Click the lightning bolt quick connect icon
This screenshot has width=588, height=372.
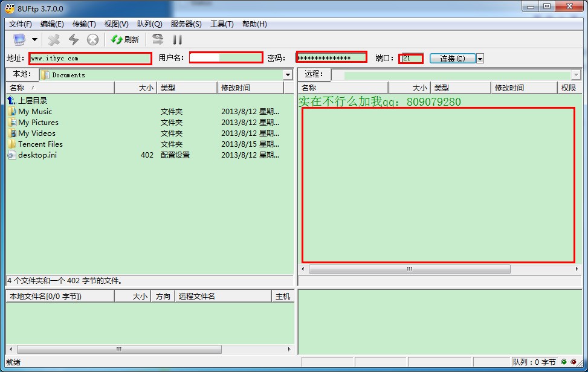click(x=74, y=40)
